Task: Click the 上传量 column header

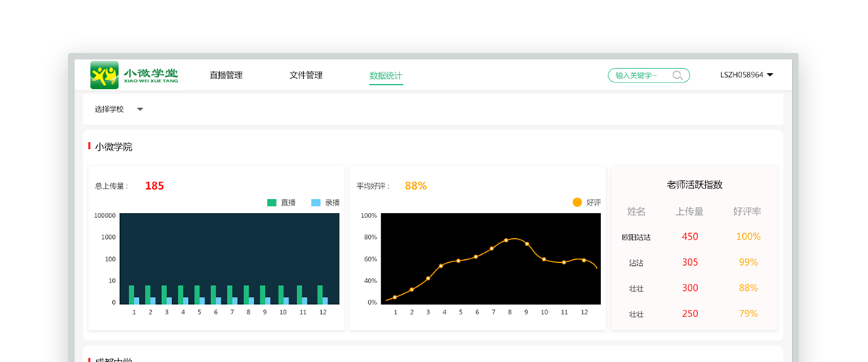Action: click(689, 211)
